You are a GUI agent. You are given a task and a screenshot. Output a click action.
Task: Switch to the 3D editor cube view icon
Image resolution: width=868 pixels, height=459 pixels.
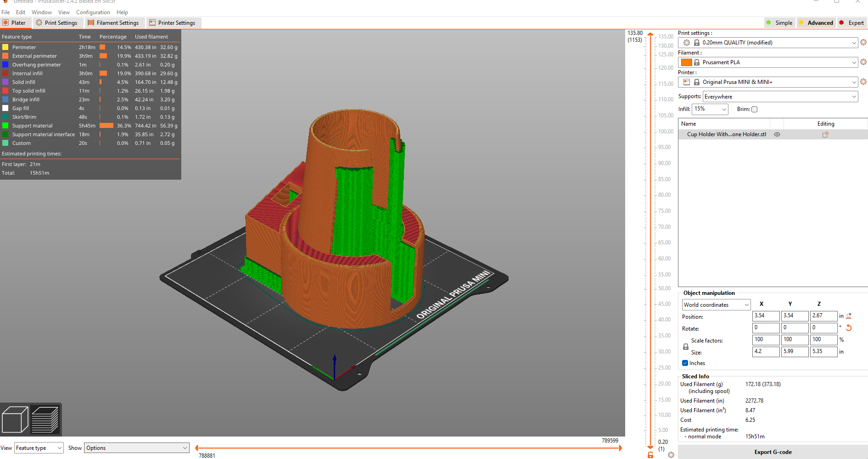click(x=15, y=419)
